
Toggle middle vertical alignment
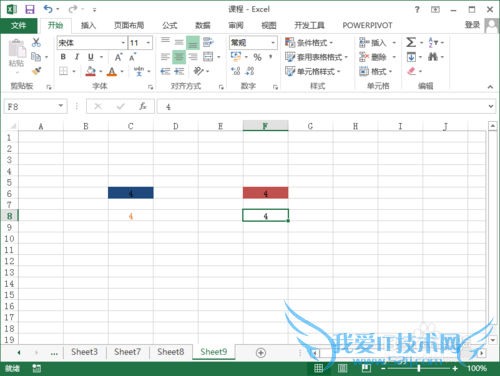pyautogui.click(x=179, y=42)
